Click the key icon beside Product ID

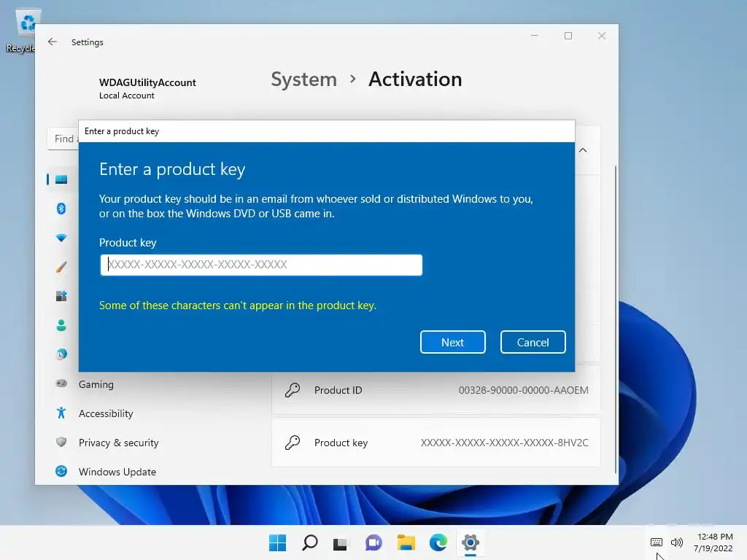tap(292, 390)
